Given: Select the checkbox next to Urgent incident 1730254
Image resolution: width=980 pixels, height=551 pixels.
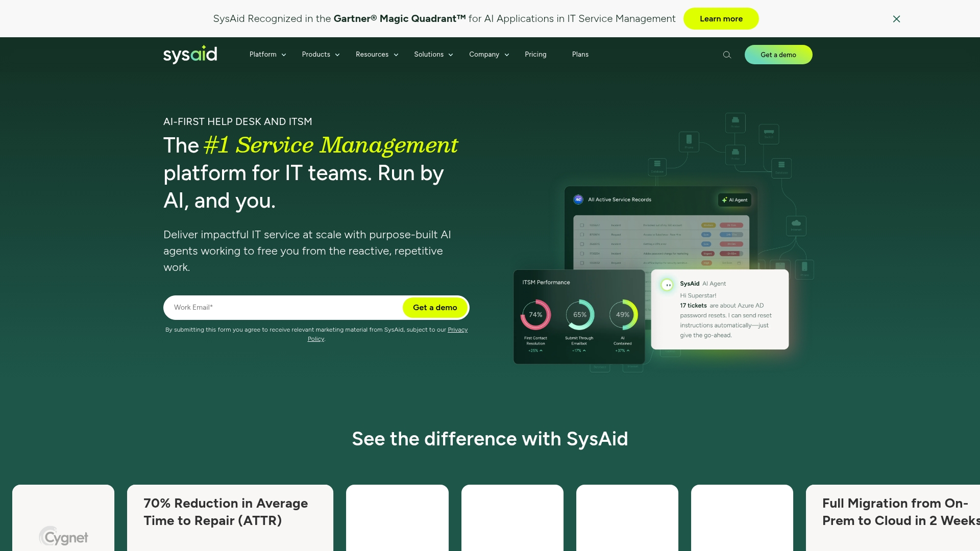Looking at the screenshot, I should pos(582,254).
